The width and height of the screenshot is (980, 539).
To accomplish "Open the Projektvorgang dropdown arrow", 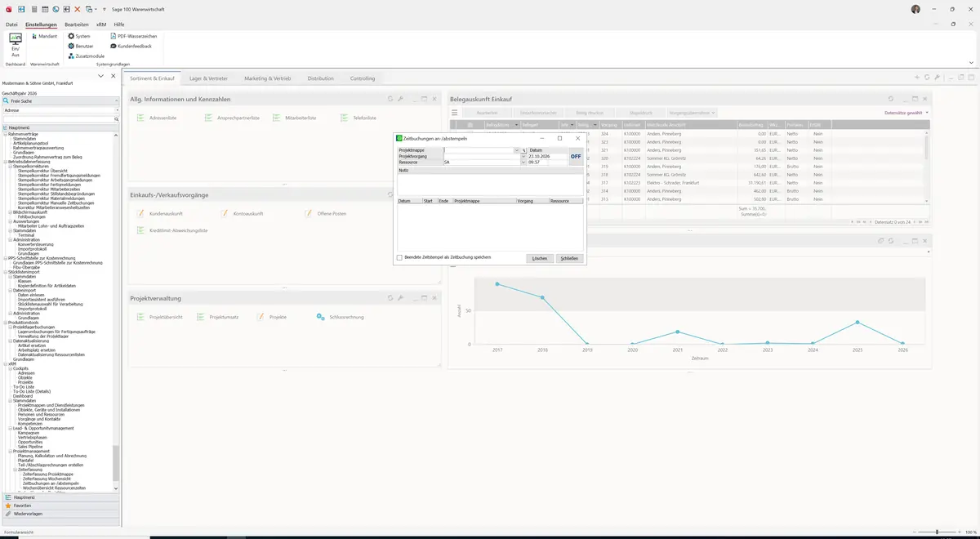I will (x=523, y=156).
